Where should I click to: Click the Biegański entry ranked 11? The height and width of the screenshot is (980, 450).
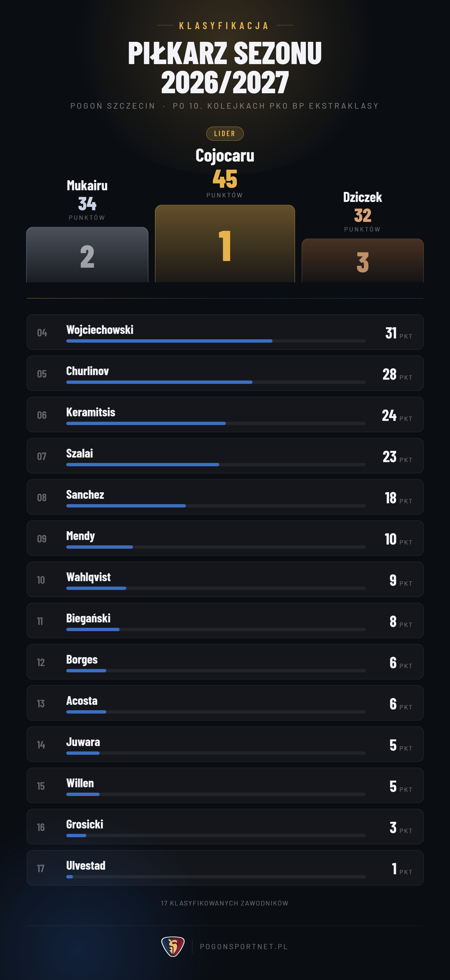coord(225,621)
